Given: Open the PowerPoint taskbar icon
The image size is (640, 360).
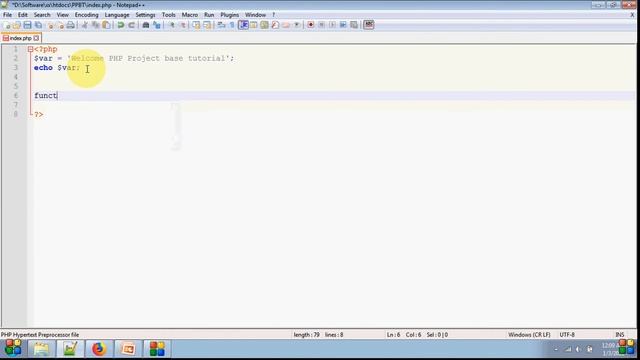Looking at the screenshot, I should click(128, 349).
